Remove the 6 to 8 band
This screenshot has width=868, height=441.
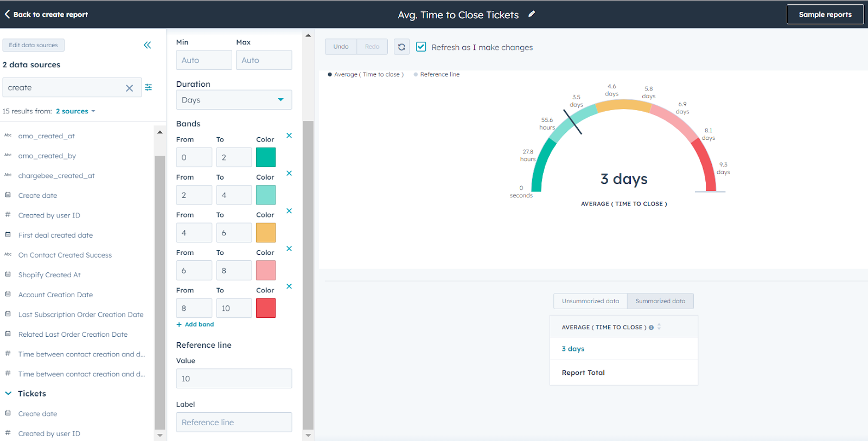pyautogui.click(x=289, y=248)
